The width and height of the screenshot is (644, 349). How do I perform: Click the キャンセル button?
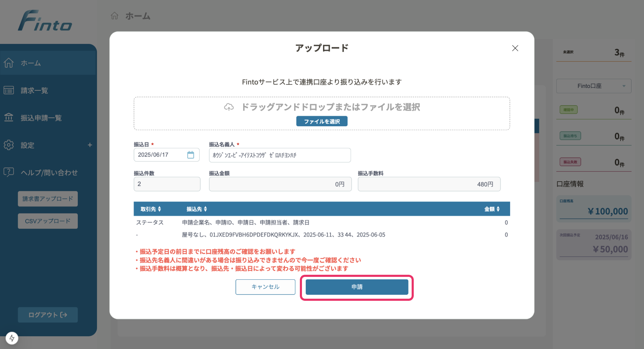click(265, 287)
